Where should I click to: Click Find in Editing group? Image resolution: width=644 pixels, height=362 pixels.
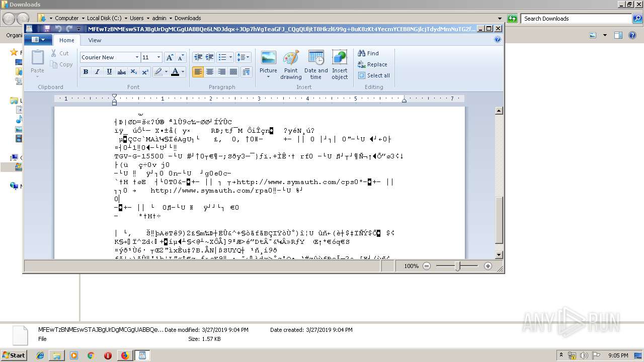click(x=368, y=53)
